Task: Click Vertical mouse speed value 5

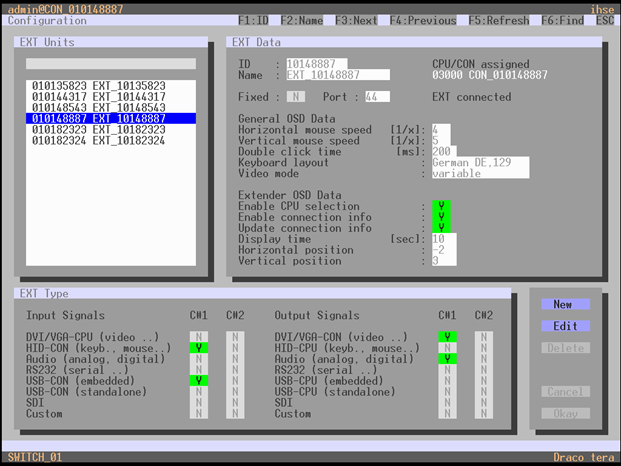Action: click(441, 140)
